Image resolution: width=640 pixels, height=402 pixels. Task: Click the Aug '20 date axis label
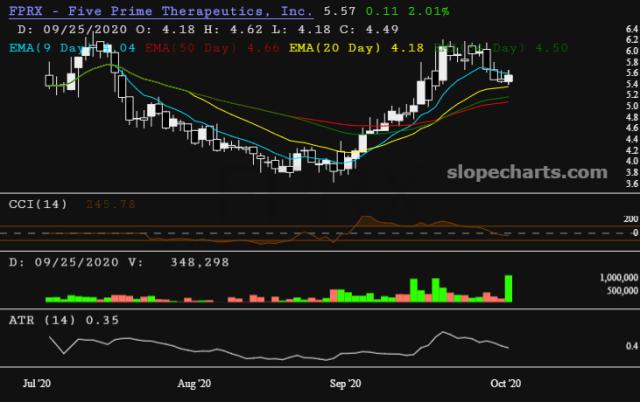point(192,383)
